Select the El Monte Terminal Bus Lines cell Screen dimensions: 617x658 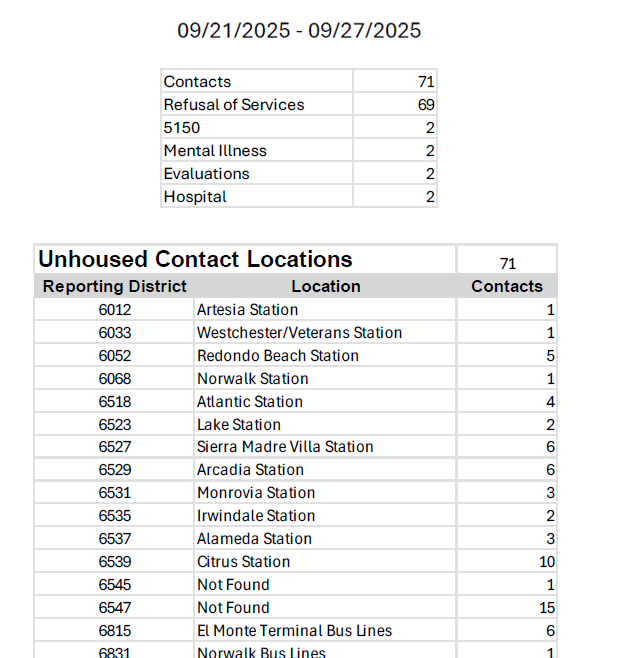click(x=294, y=631)
